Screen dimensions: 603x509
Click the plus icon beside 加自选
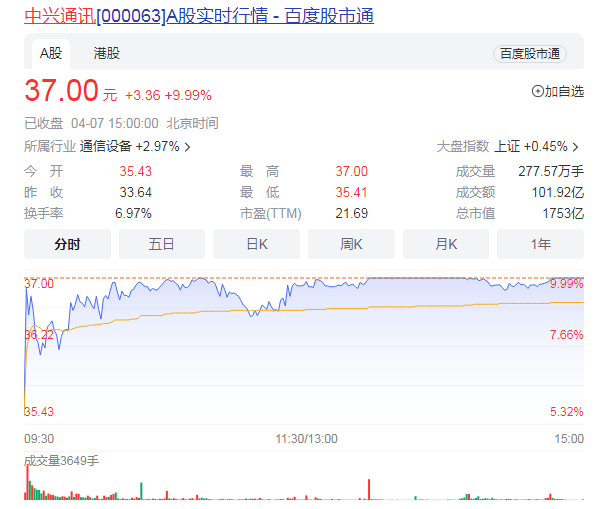coord(537,91)
